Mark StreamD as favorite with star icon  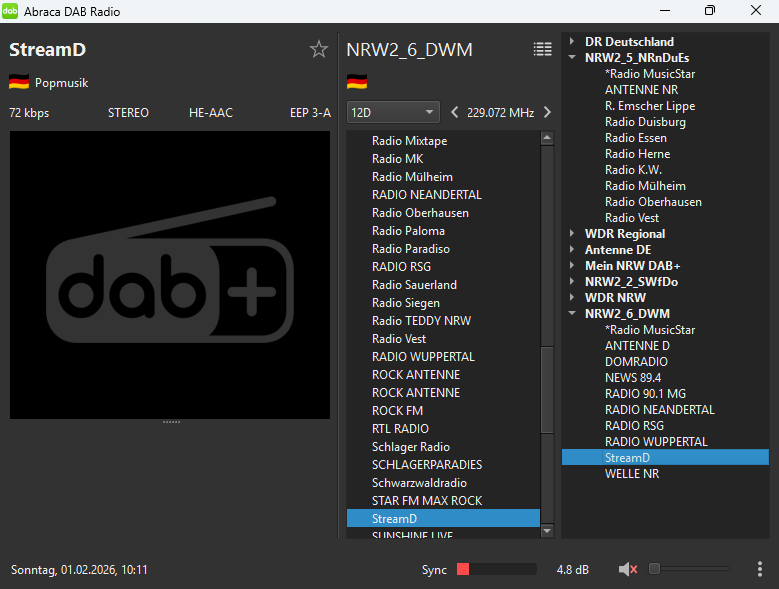point(318,50)
